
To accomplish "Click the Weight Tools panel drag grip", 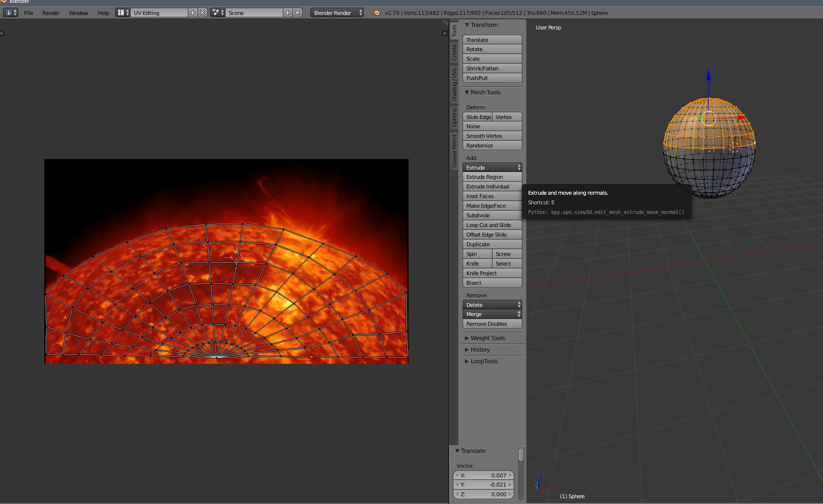I will pyautogui.click(x=518, y=339).
